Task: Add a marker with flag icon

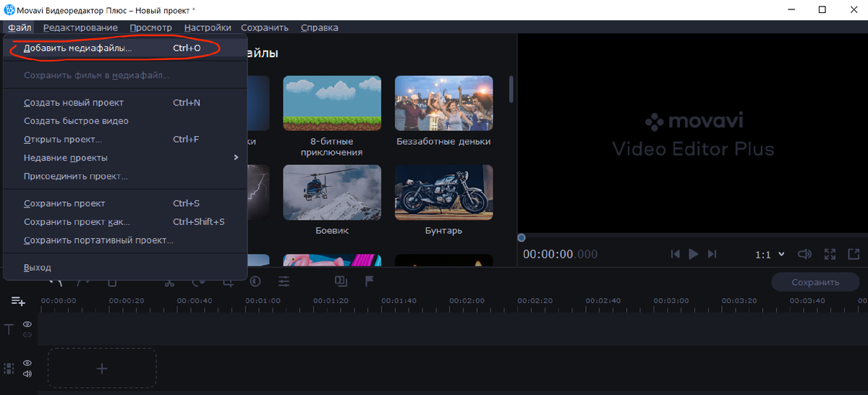Action: [369, 281]
